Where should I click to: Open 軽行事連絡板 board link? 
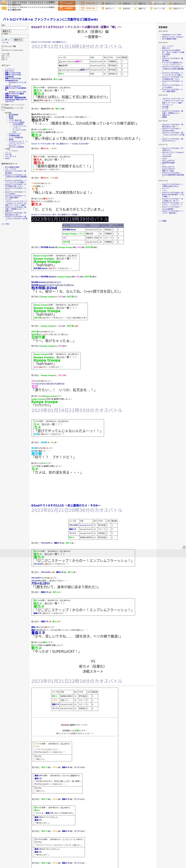click(x=13, y=115)
